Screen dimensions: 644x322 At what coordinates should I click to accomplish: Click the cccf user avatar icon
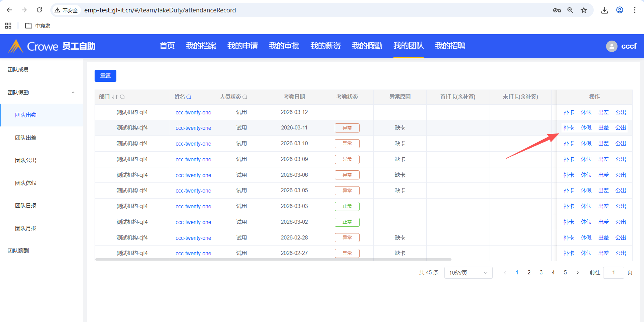click(611, 46)
